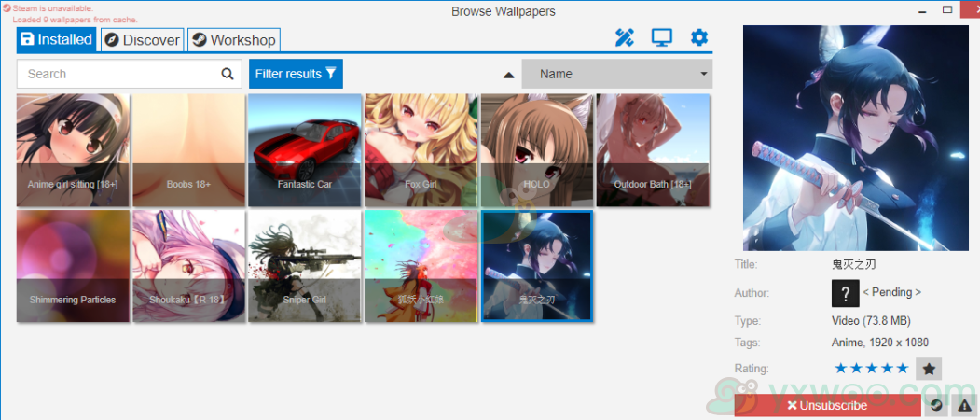Click 'Loaded 9 wallpapers from cache.' text
Image resolution: width=980 pixels, height=420 pixels.
75,20
